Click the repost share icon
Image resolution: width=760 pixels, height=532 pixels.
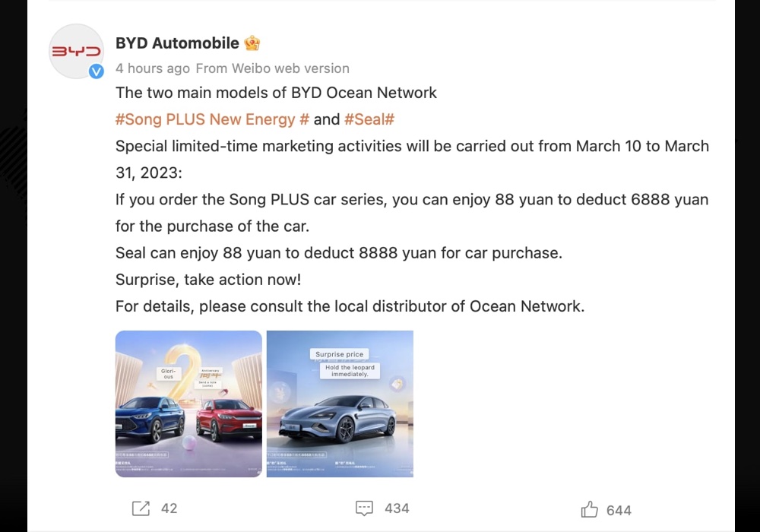pyautogui.click(x=141, y=508)
